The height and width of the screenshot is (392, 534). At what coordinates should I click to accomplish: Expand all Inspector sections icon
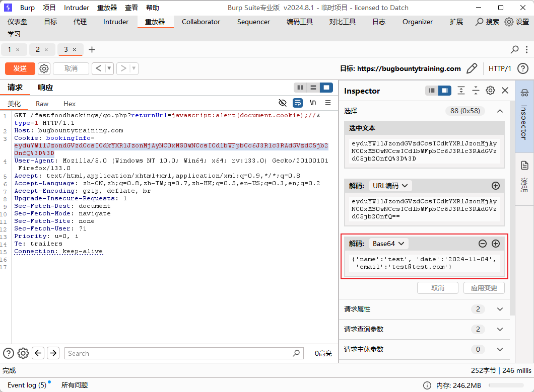click(x=461, y=91)
